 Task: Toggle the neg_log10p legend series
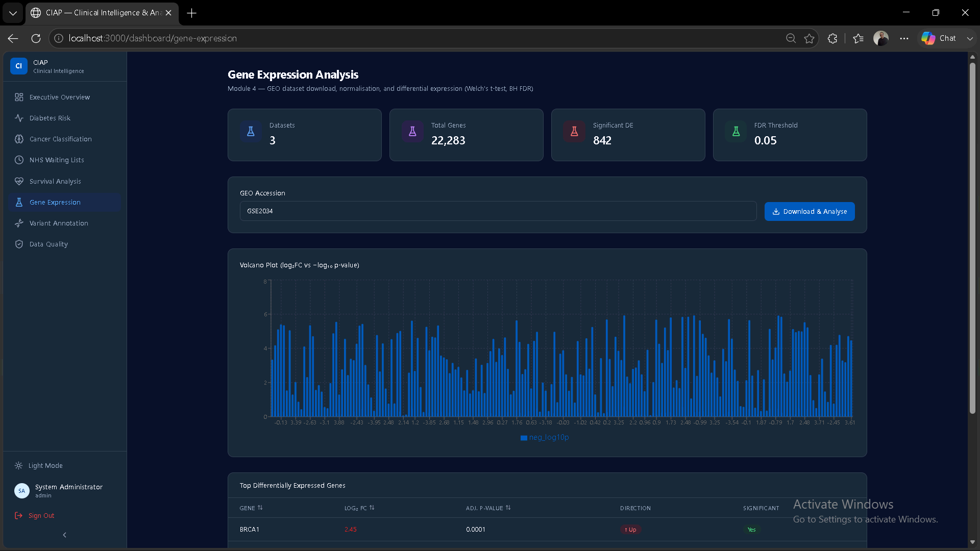(545, 437)
